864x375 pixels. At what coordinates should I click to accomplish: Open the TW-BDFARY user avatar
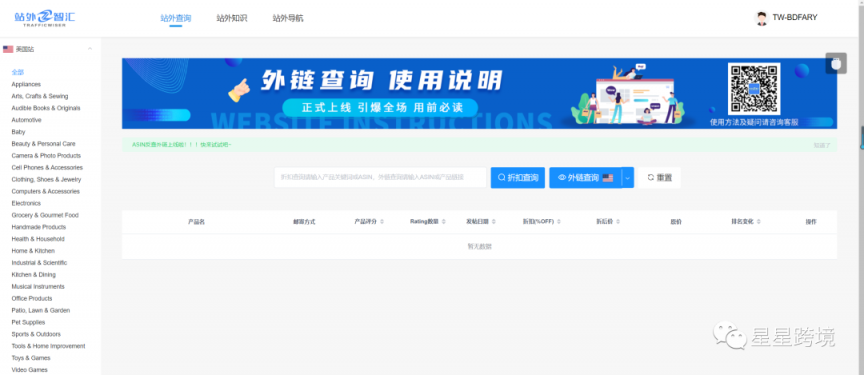[762, 18]
